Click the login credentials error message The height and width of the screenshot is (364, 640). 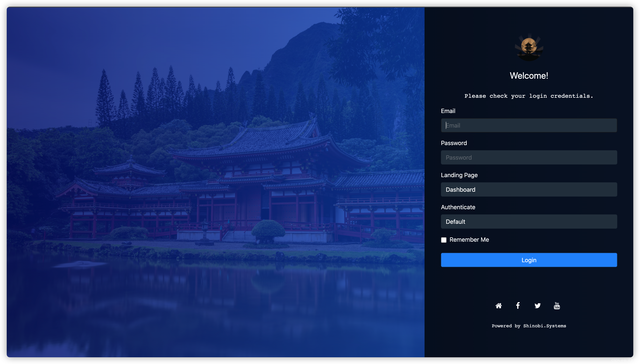(529, 96)
